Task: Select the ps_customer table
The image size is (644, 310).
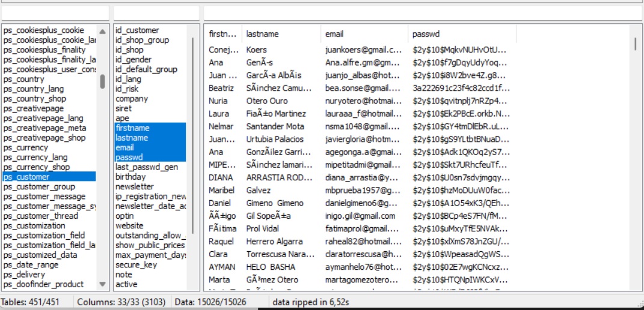Action: point(49,177)
